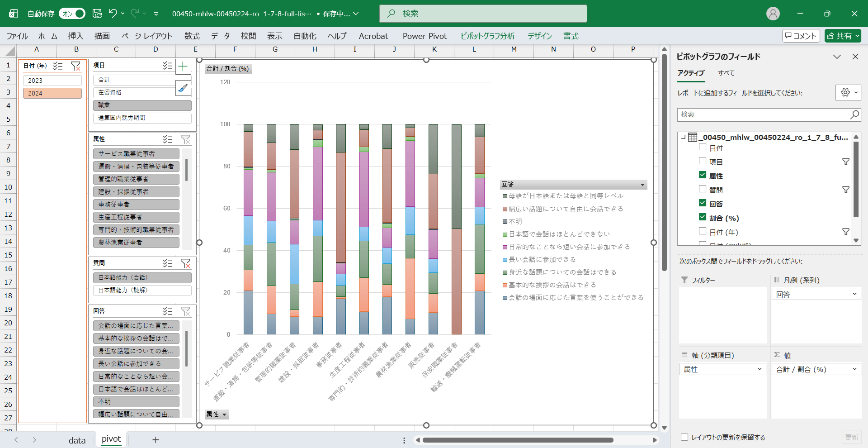
Task: Open the 回答 legend filter dropdown
Action: pyautogui.click(x=642, y=185)
